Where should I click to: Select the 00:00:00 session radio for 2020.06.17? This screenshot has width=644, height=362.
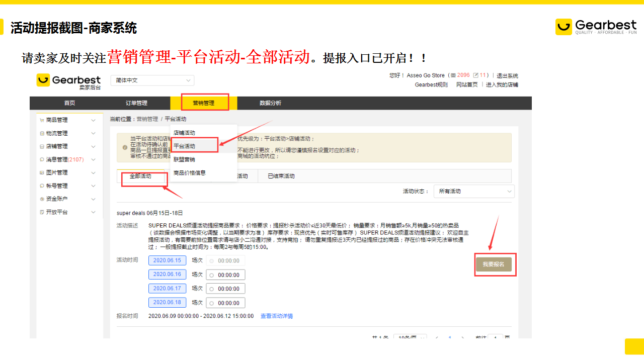[211, 289]
